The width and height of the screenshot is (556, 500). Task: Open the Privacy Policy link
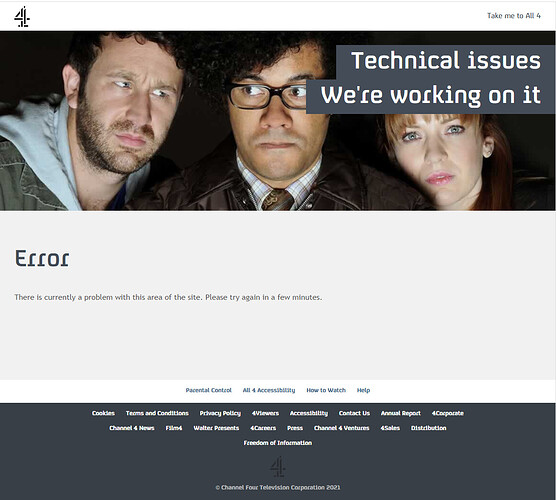tap(220, 413)
